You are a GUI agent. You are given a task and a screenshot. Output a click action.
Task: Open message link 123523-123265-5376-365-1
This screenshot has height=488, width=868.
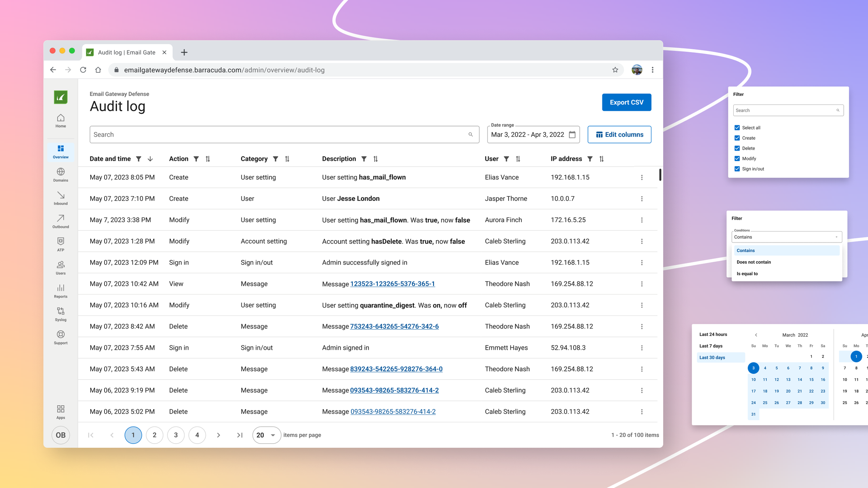[392, 284]
